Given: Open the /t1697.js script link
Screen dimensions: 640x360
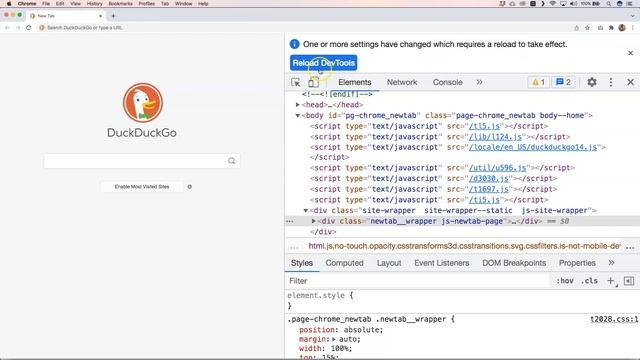Looking at the screenshot, I should 489,189.
